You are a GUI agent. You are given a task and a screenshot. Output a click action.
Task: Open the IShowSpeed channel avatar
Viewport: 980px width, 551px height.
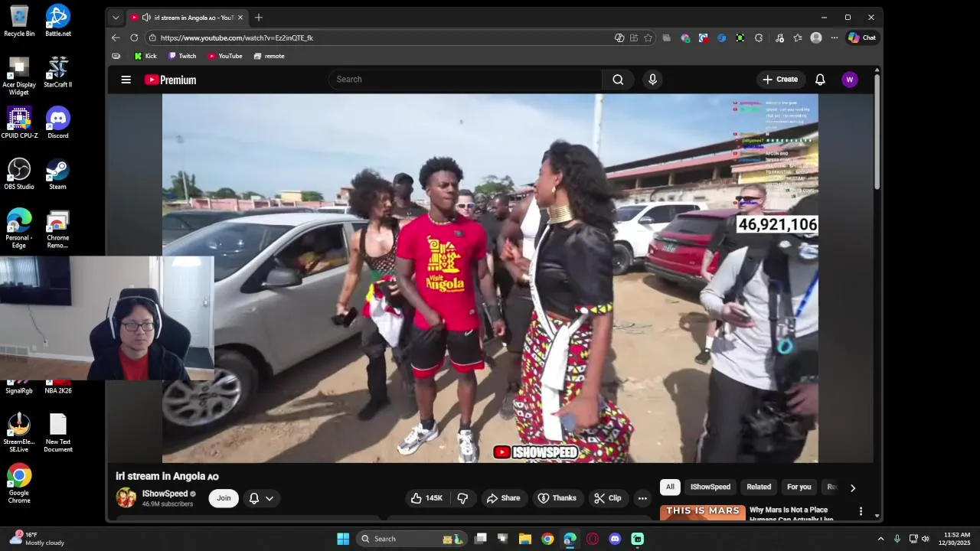(126, 498)
